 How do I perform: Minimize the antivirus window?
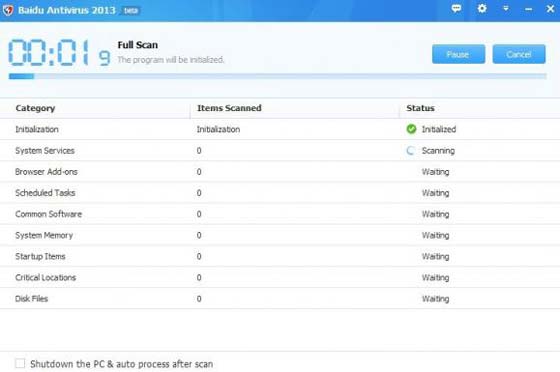(528, 9)
